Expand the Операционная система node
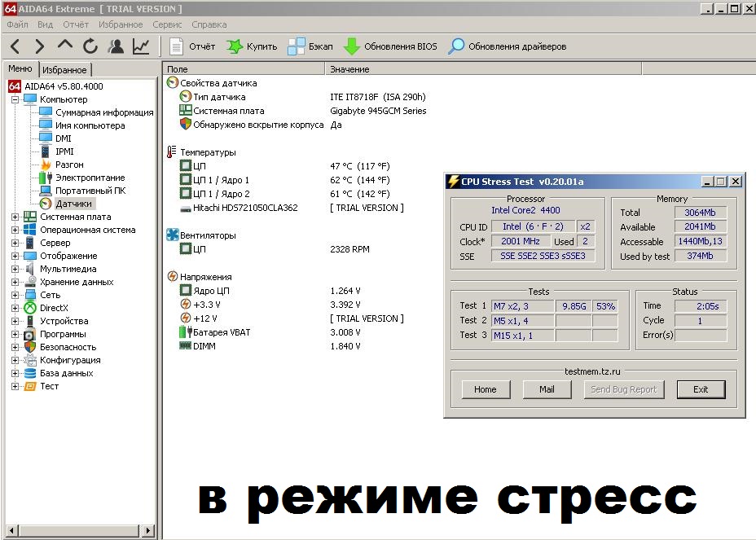Viewport: 756px width, 540px height. 15,230
